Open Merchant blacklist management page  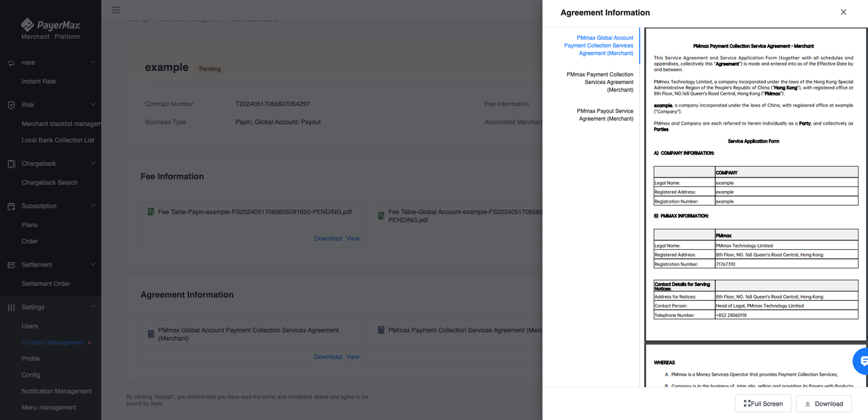pyautogui.click(x=61, y=124)
